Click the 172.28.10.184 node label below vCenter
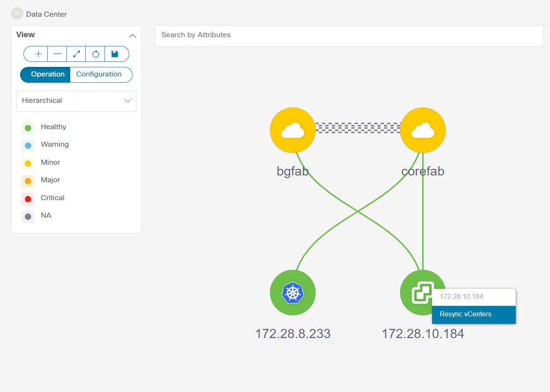The image size is (550, 392). pos(423,333)
